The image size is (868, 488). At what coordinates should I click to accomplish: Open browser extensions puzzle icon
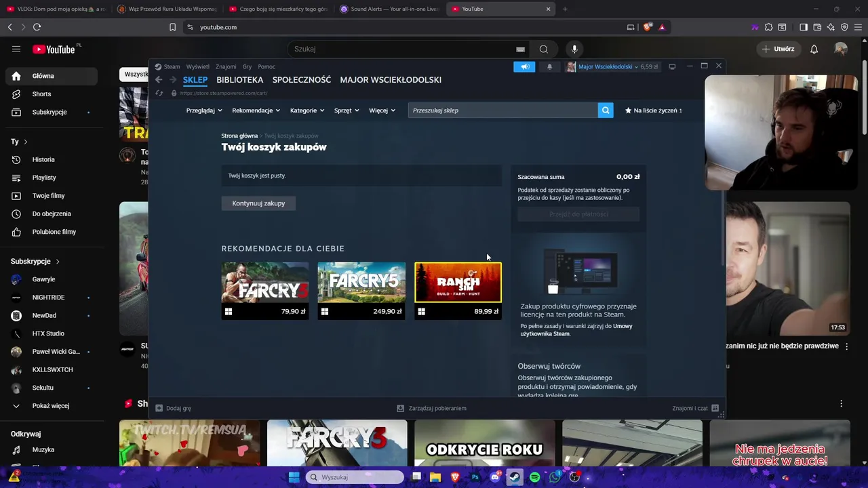coord(768,27)
